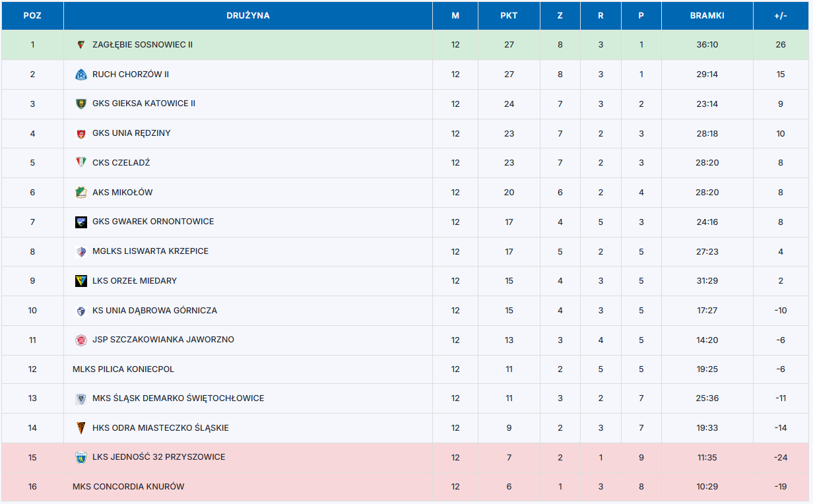813x504 pixels.
Task: Click the GKS Gieksa Katowice II crest
Action: (81, 104)
